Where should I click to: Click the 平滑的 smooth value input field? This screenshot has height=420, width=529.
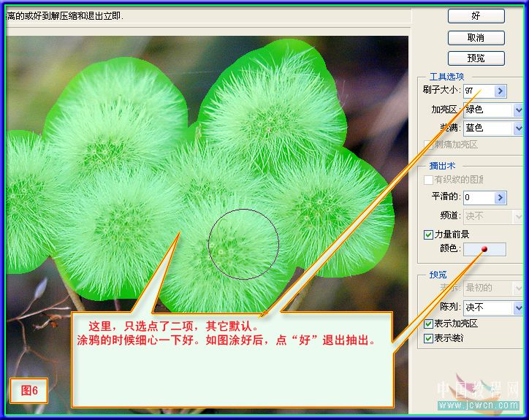point(479,197)
